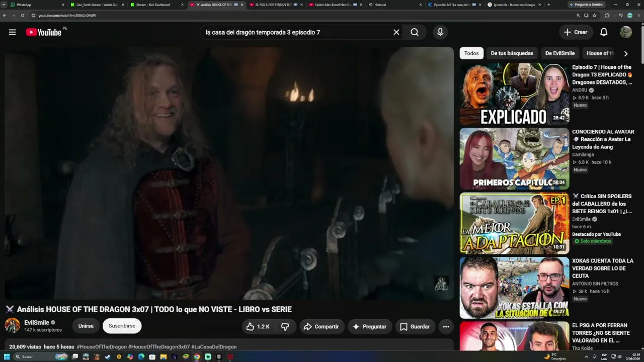
Task: Open Google Chrome from the taskbar
Action: click(197, 356)
